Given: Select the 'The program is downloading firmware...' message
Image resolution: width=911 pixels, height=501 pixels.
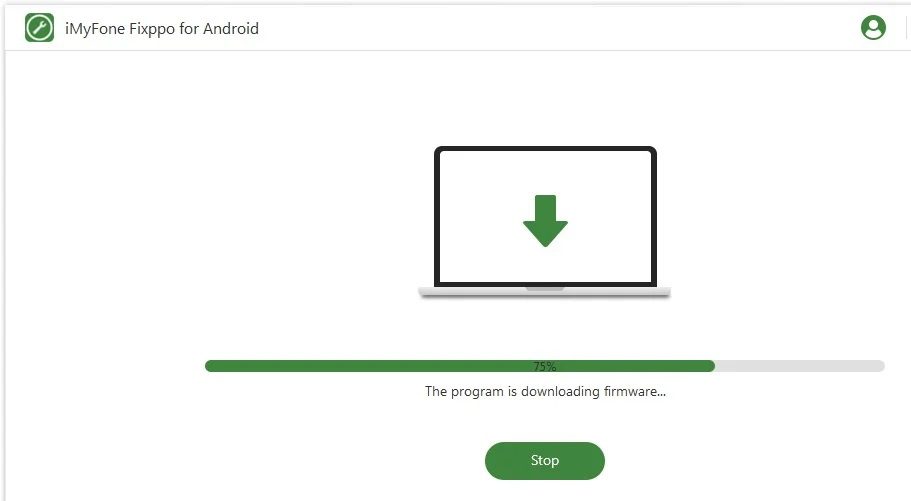Looking at the screenshot, I should tap(545, 391).
